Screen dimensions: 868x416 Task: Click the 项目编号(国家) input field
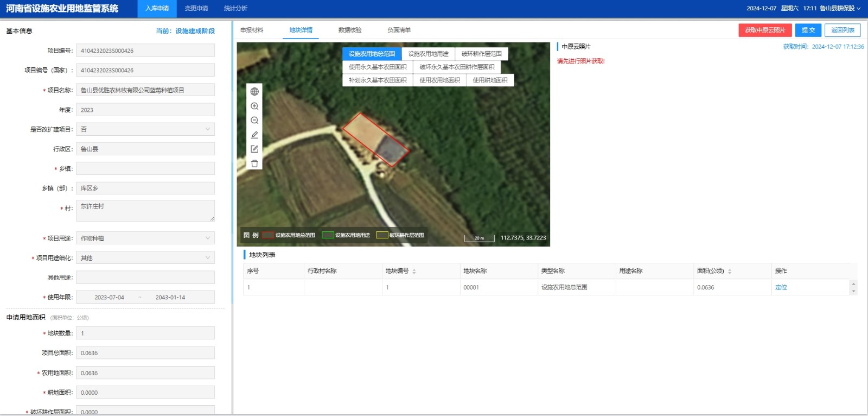(145, 70)
